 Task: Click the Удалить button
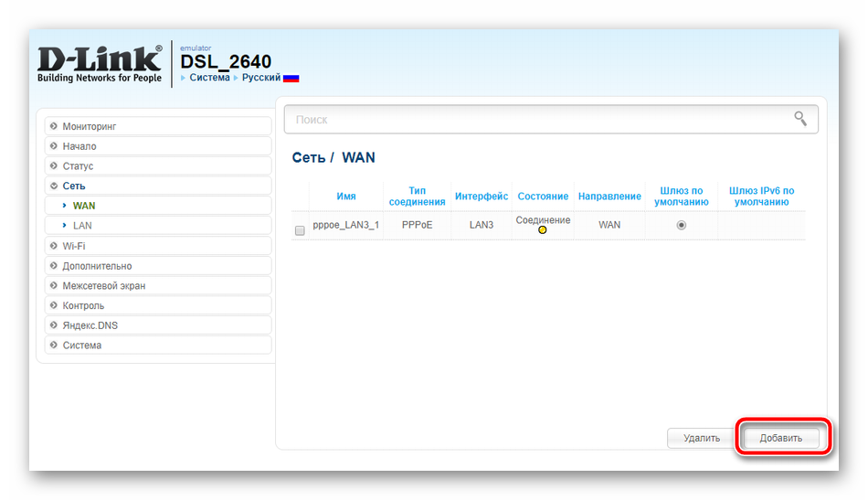click(702, 438)
